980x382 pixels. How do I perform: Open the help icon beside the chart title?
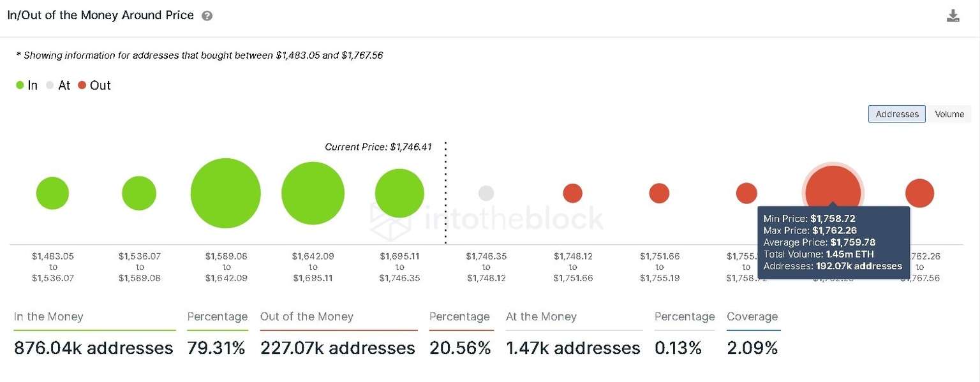pos(206,15)
